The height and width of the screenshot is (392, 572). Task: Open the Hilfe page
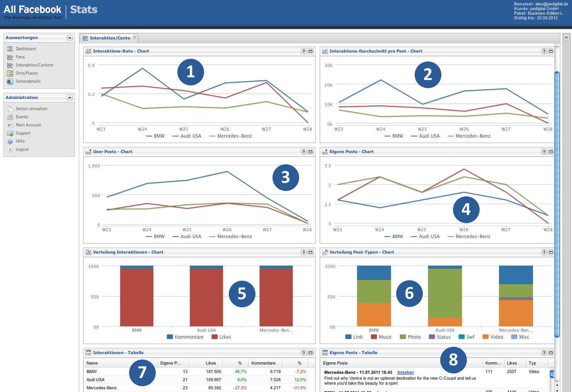point(20,141)
